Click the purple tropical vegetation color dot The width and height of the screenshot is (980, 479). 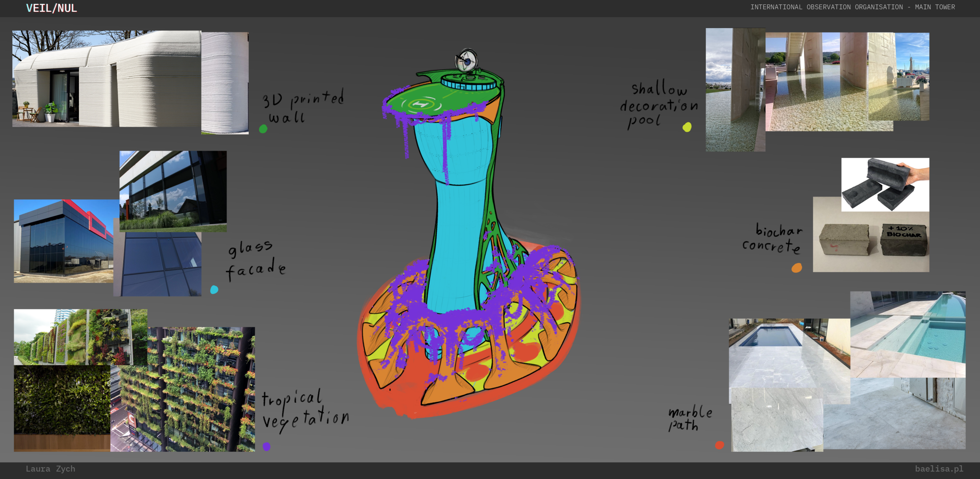click(x=266, y=446)
